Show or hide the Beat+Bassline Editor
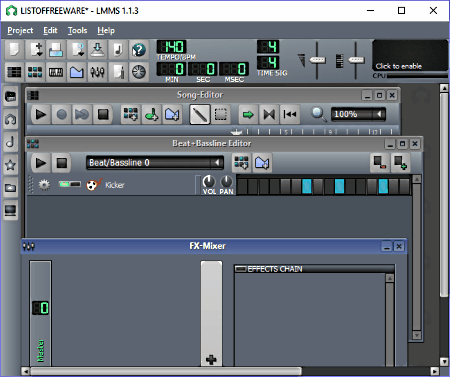Screen dimensions: 450x377 coord(35,72)
